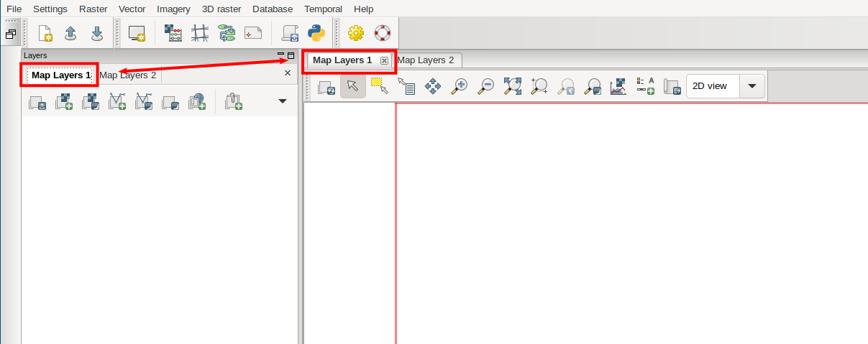The height and width of the screenshot is (344, 868).
Task: Add a raster map layer
Action: pos(64,102)
